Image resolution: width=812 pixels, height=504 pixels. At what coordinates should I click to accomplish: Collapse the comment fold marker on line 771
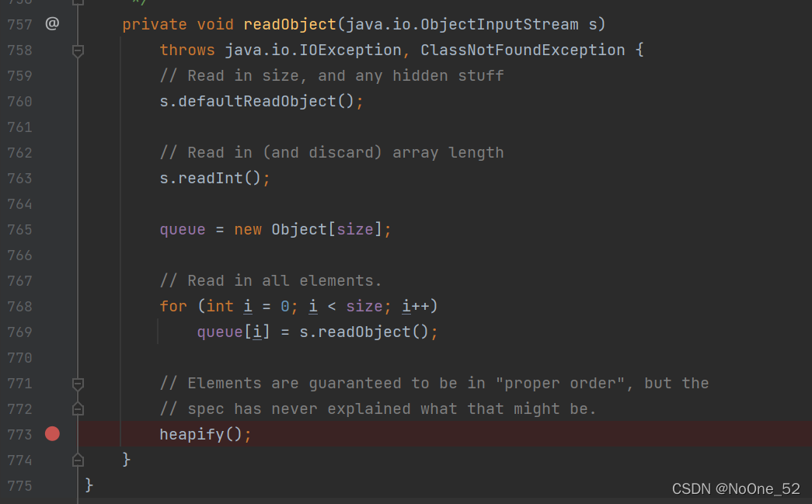tap(78, 384)
